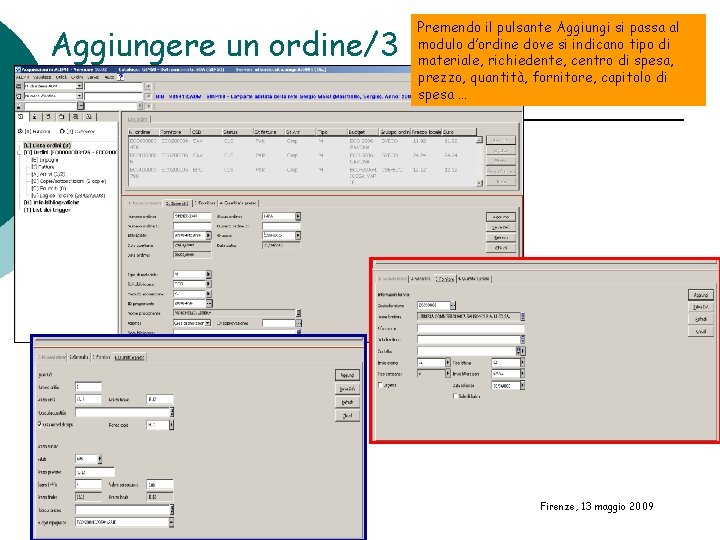The image size is (720, 540).
Task: Click the icon starting the first toolbar row
Action: coord(19,86)
